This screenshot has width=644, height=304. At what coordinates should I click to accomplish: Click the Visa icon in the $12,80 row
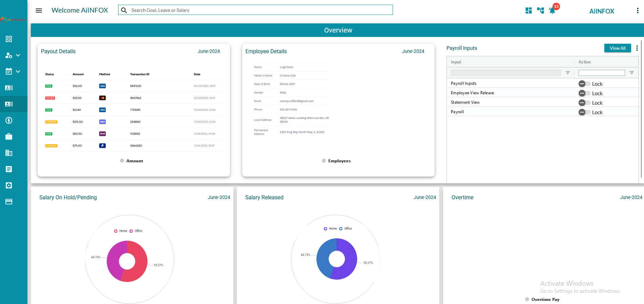tap(102, 110)
